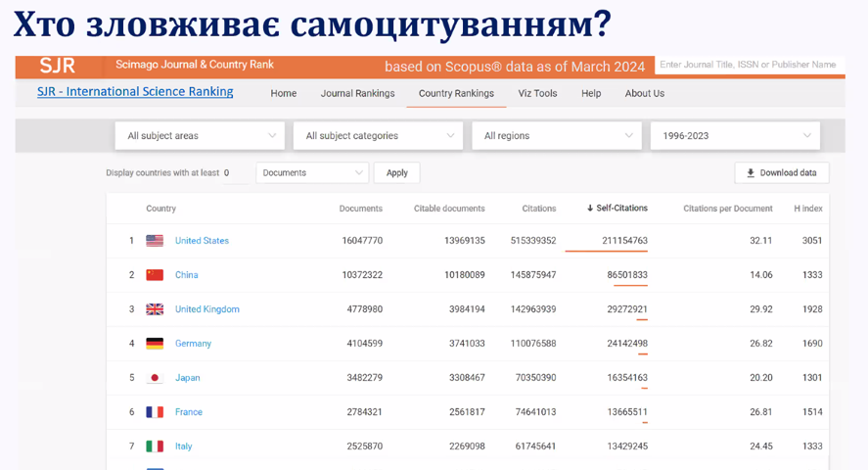Select Germany citations value 110076588
This screenshot has width=868, height=470.
533,344
